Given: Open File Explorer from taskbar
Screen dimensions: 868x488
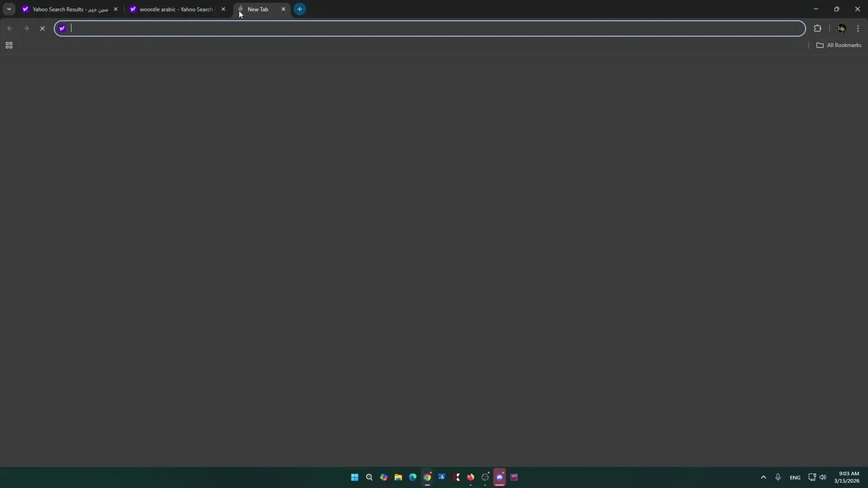Looking at the screenshot, I should [x=398, y=477].
